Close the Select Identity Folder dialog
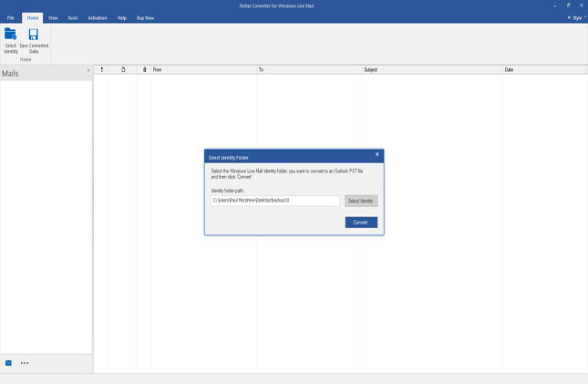This screenshot has width=588, height=384. pyautogui.click(x=377, y=154)
